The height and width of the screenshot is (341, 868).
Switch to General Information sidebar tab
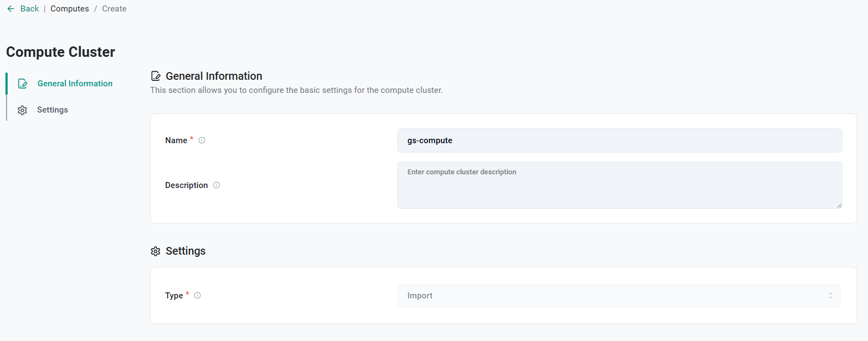click(x=75, y=84)
